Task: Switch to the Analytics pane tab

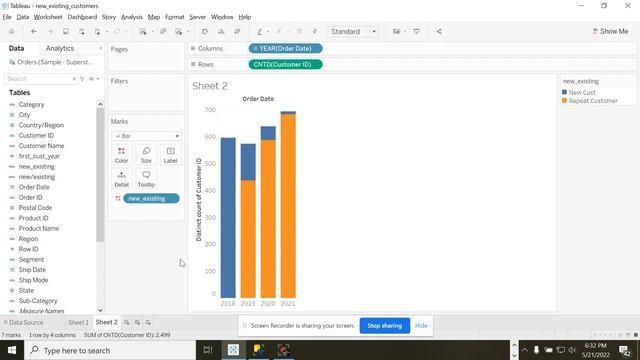Action: point(60,48)
